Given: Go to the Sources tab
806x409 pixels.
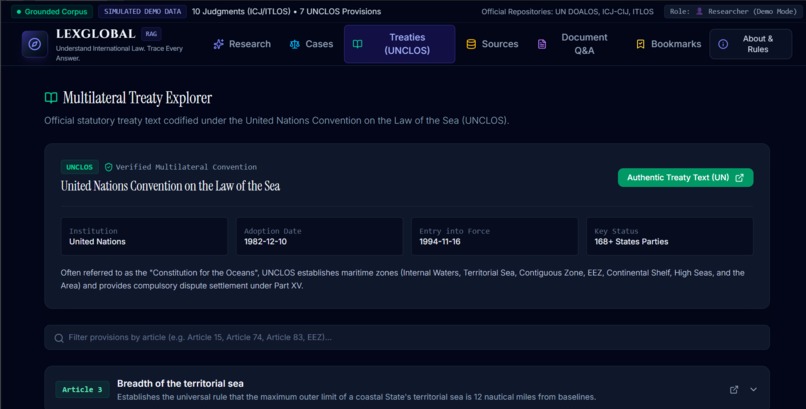Looking at the screenshot, I should (x=492, y=44).
